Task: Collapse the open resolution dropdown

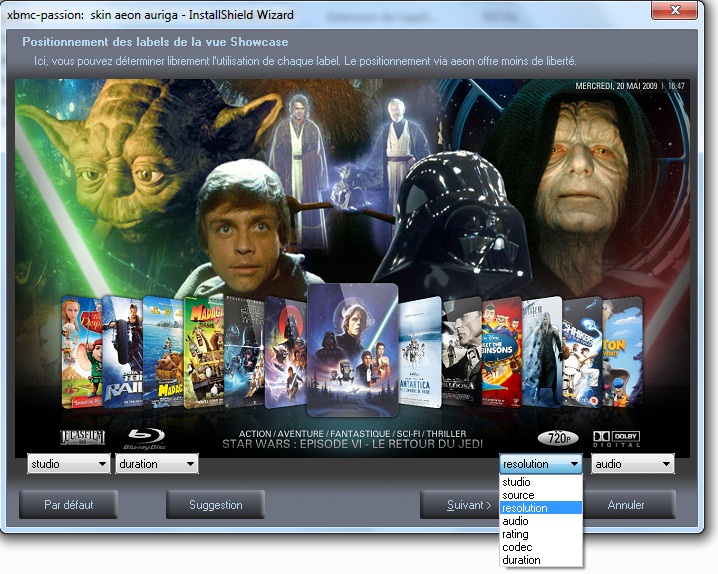Action: tap(540, 464)
